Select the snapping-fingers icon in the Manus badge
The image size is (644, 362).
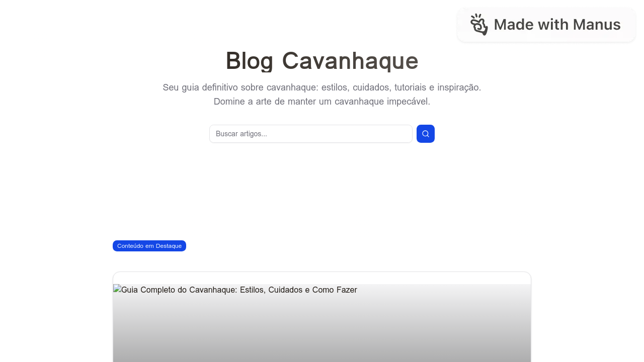point(478,24)
